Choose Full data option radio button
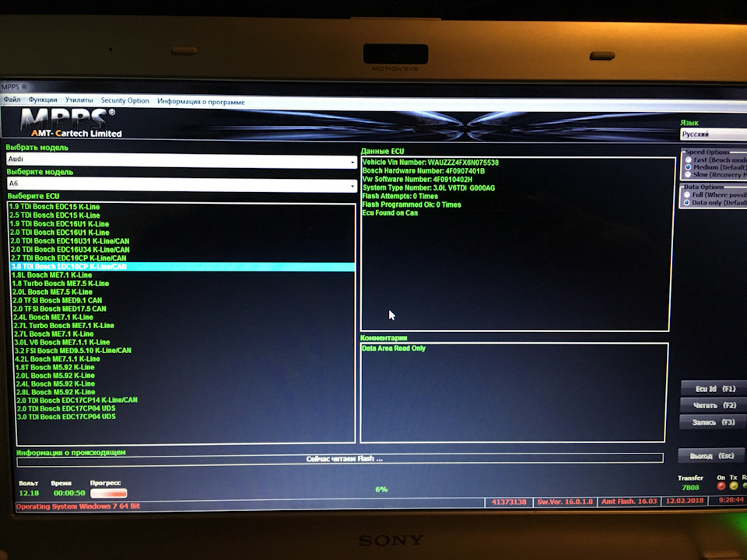This screenshot has height=560, width=747. [687, 194]
